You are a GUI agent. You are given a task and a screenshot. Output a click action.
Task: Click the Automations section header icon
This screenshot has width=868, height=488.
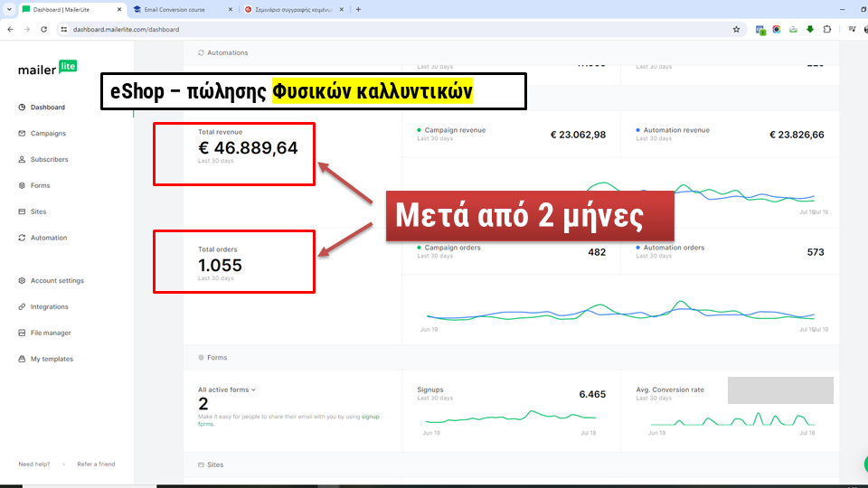pos(201,52)
